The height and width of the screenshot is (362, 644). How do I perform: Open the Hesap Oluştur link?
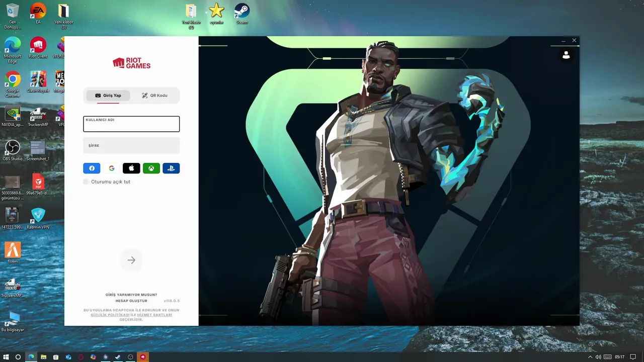(131, 301)
